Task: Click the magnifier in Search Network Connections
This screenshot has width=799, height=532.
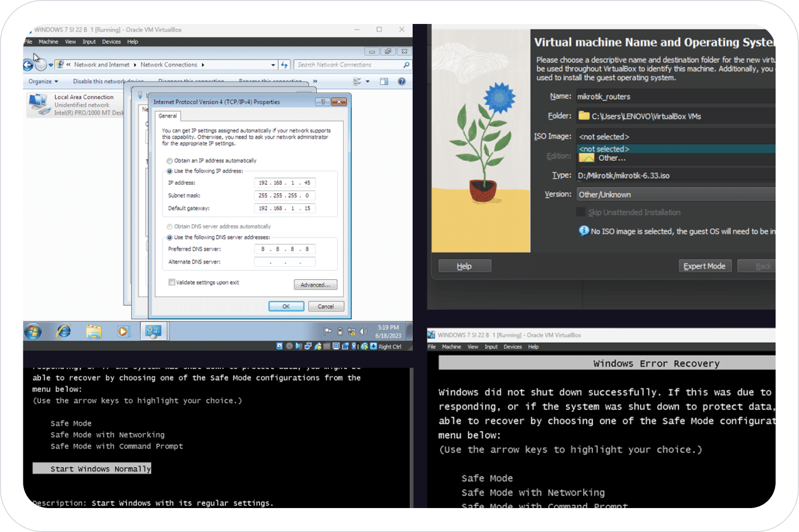Action: point(406,65)
